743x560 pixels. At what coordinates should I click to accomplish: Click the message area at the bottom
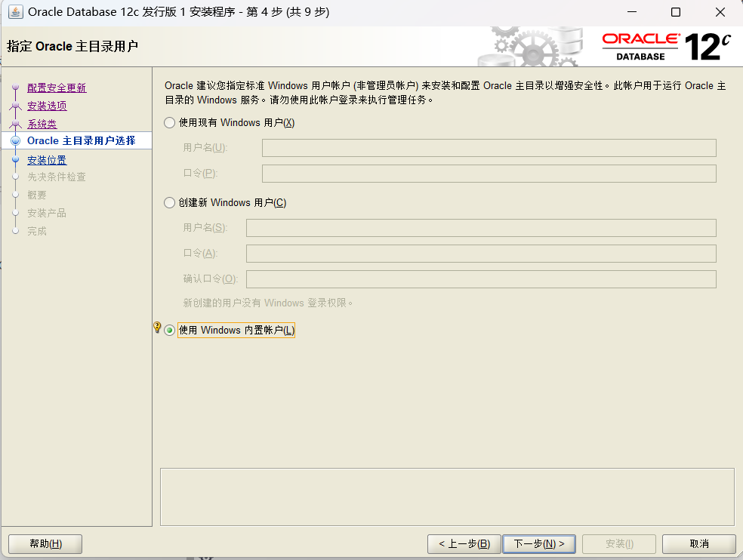(447, 497)
